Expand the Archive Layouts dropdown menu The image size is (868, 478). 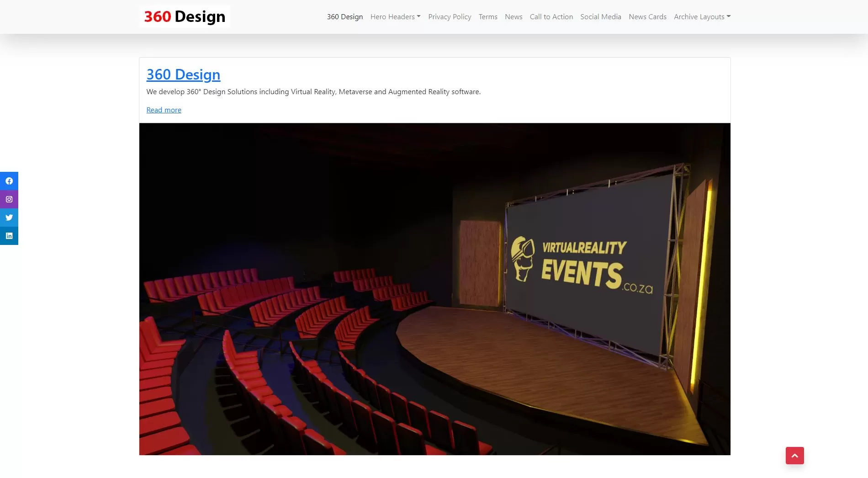coord(702,17)
